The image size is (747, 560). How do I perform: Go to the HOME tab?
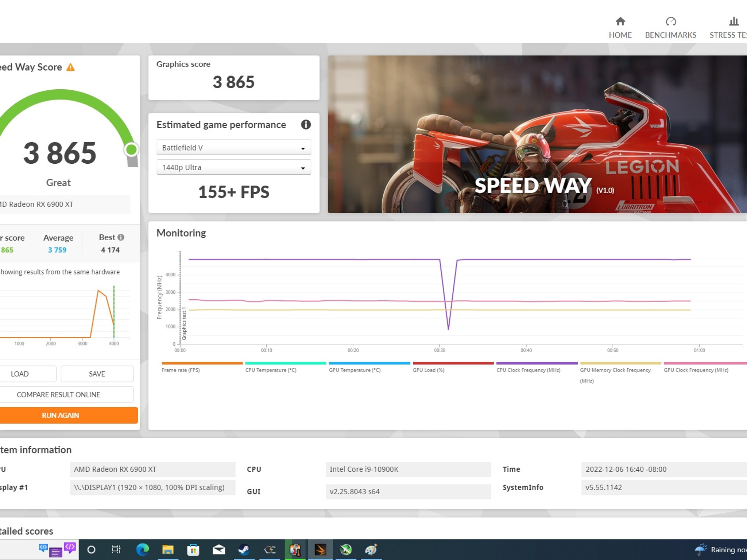pos(620,28)
